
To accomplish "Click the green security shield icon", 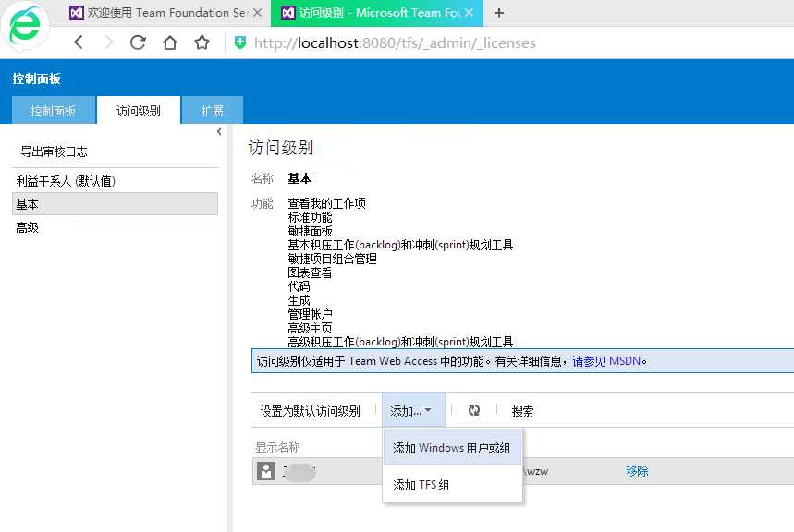I will click(x=240, y=42).
